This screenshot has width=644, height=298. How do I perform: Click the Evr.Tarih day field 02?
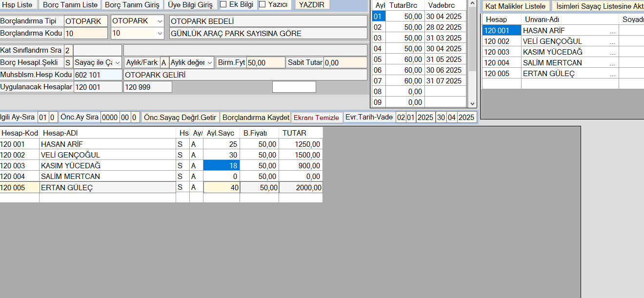click(x=401, y=118)
